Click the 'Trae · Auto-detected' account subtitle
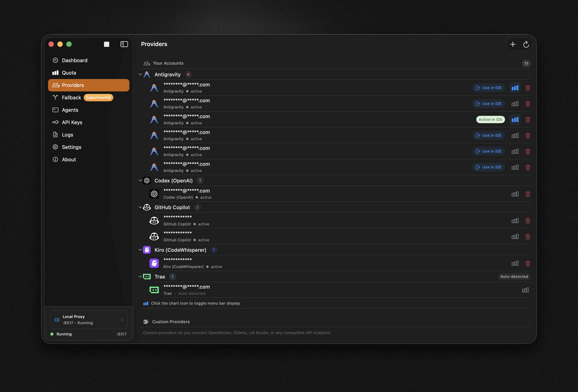 184,293
